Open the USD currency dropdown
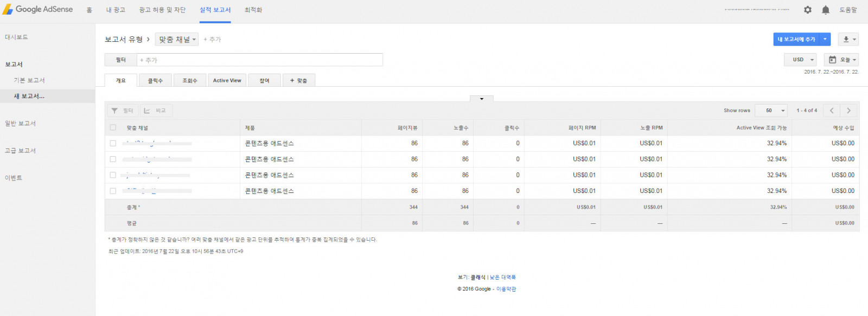This screenshot has height=316, width=868. [x=800, y=60]
